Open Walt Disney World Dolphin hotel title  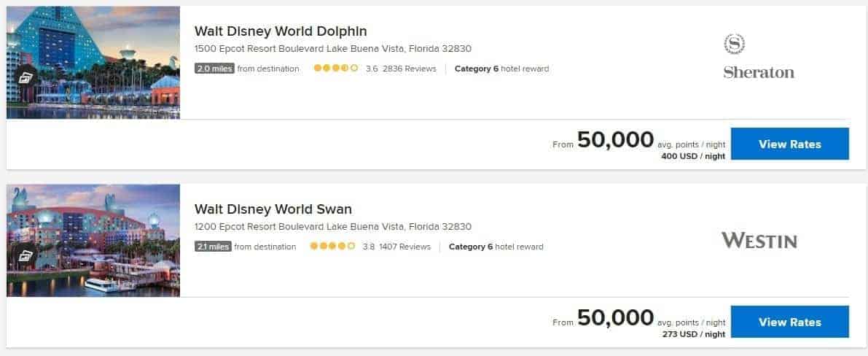[281, 31]
